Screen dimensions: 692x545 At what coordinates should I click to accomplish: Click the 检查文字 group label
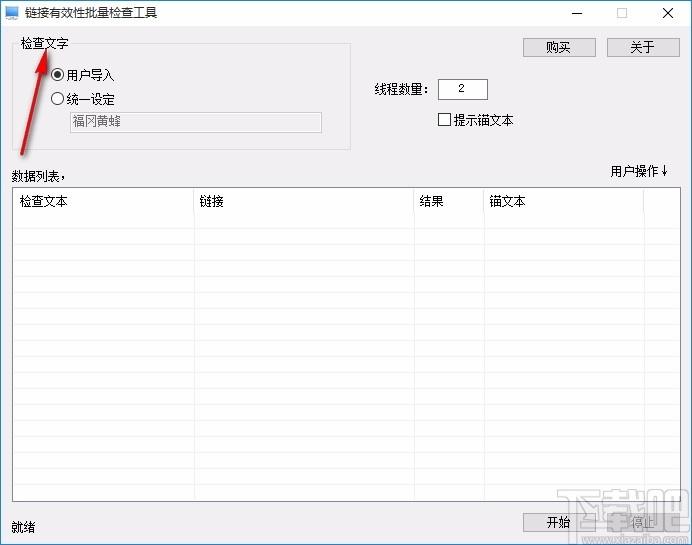(x=45, y=43)
